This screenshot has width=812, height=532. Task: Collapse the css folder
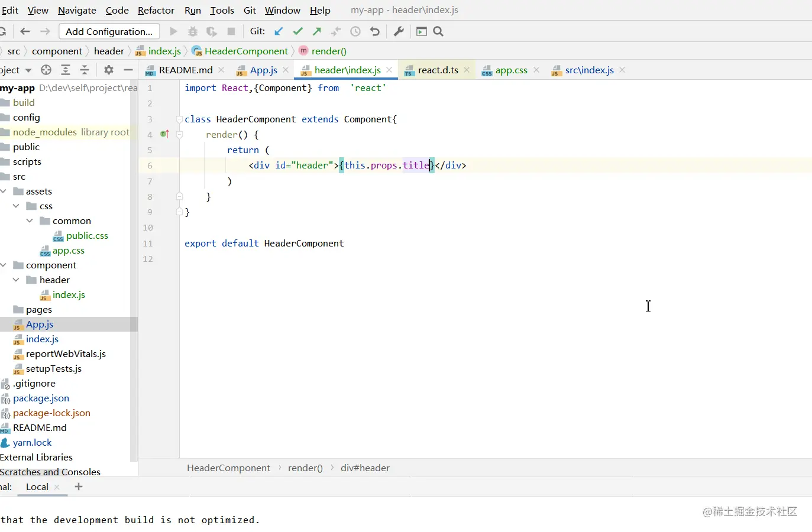(x=16, y=206)
